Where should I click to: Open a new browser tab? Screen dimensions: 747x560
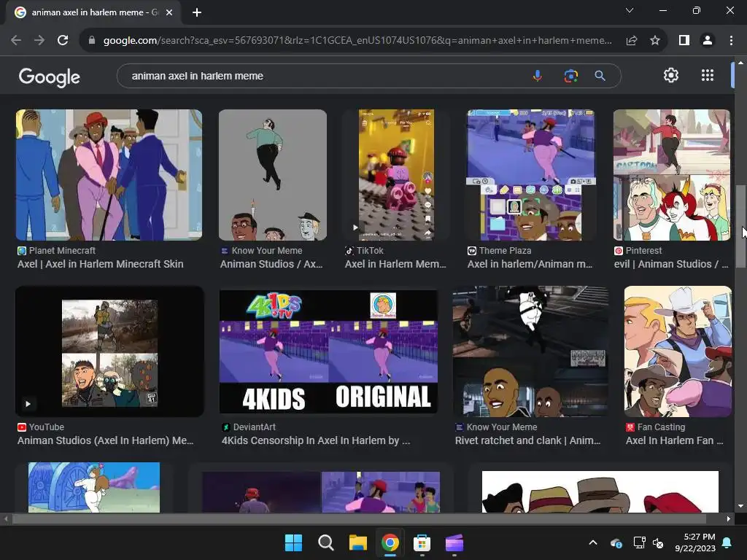[197, 12]
